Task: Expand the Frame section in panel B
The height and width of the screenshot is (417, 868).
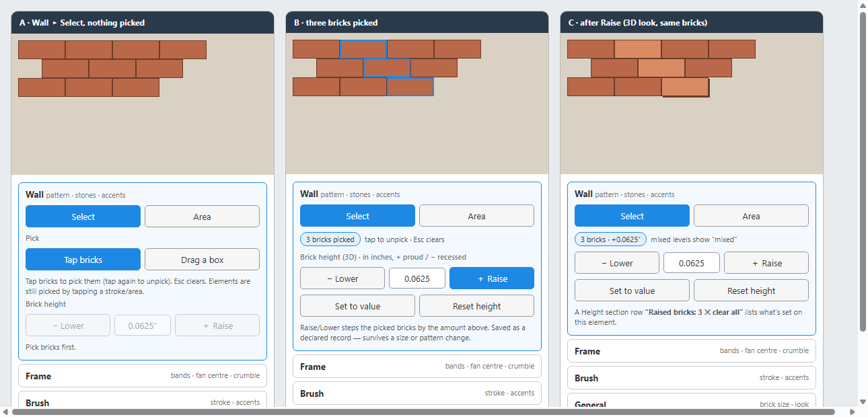Action: [x=417, y=367]
